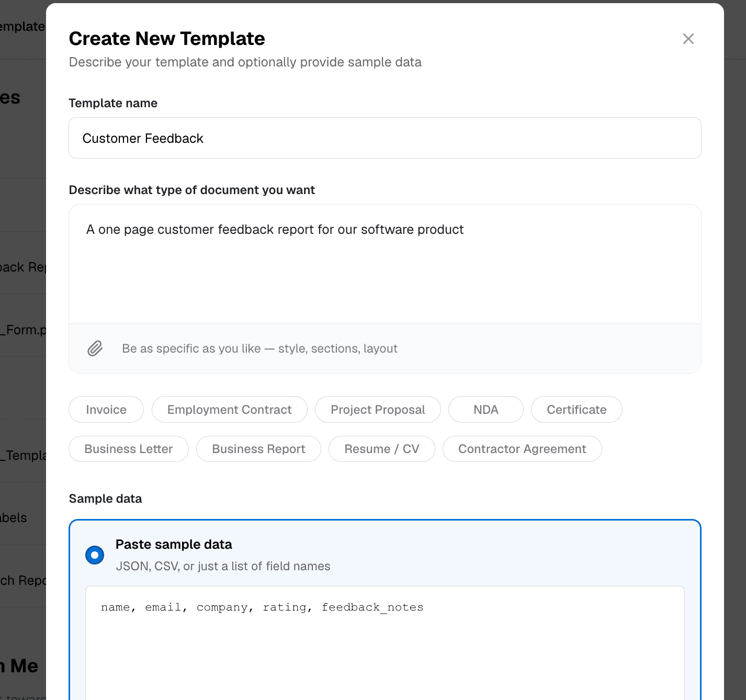Select the Paste sample data radio button

[95, 555]
